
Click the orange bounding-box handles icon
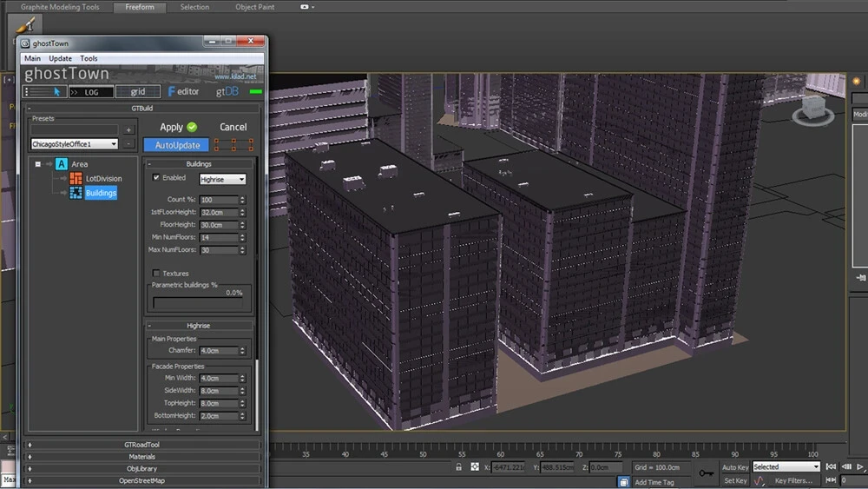tap(233, 145)
